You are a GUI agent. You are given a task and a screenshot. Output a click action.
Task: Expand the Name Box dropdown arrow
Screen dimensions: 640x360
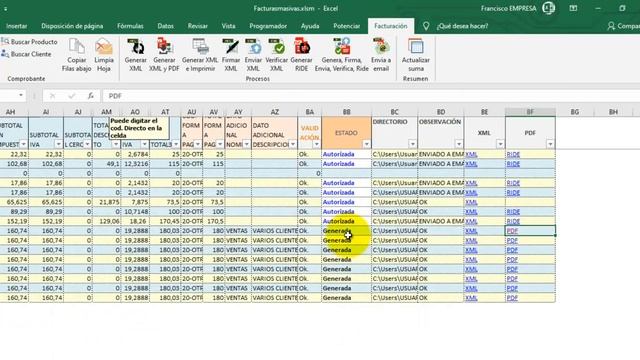coord(20,96)
